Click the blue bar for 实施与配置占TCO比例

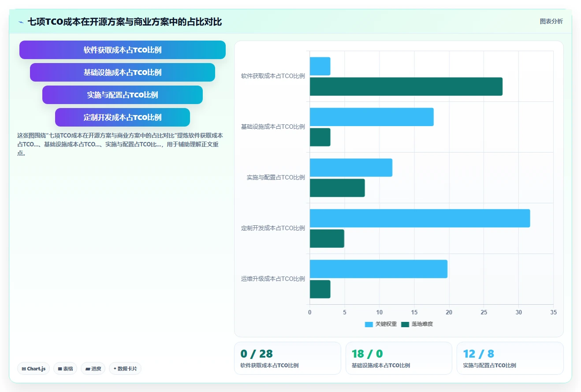pyautogui.click(x=351, y=168)
